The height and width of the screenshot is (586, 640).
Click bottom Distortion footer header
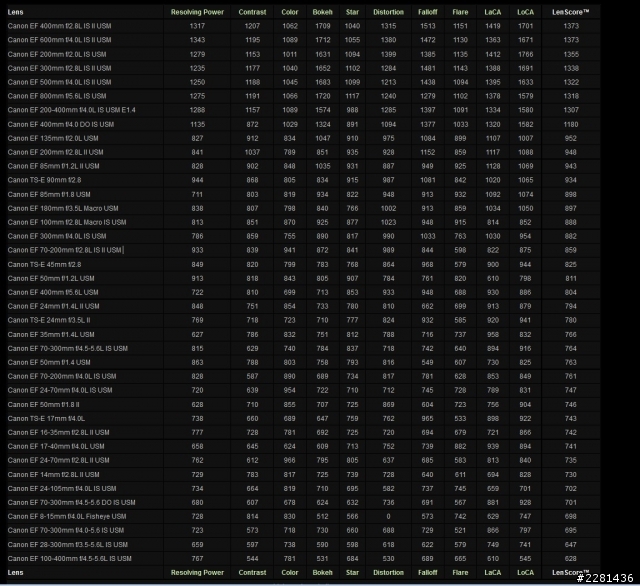[388, 573]
